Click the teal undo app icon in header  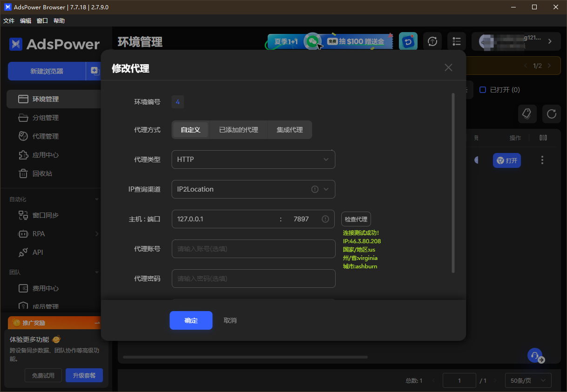408,41
